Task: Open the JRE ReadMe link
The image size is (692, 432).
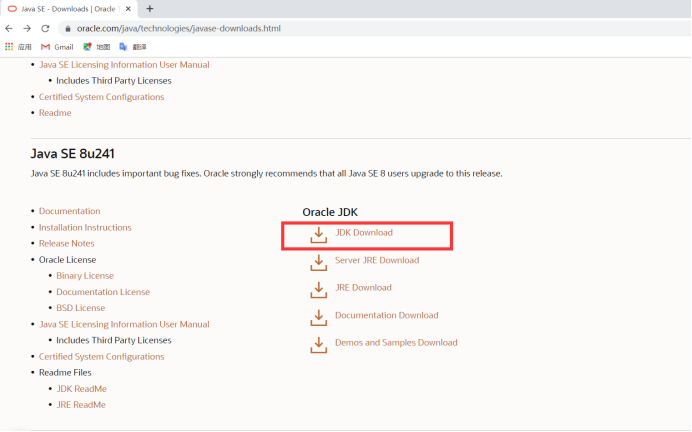Action: tap(81, 405)
